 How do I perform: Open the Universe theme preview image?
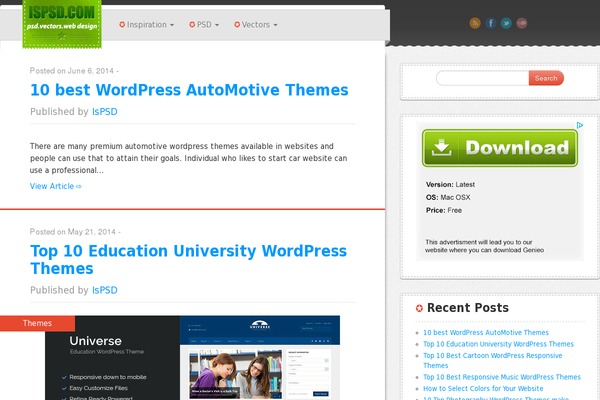192,358
